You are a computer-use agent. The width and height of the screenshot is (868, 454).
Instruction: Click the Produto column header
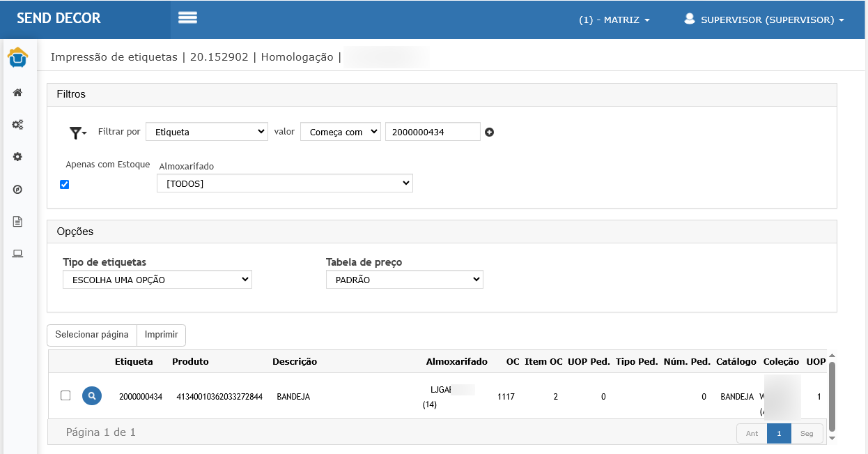point(190,361)
